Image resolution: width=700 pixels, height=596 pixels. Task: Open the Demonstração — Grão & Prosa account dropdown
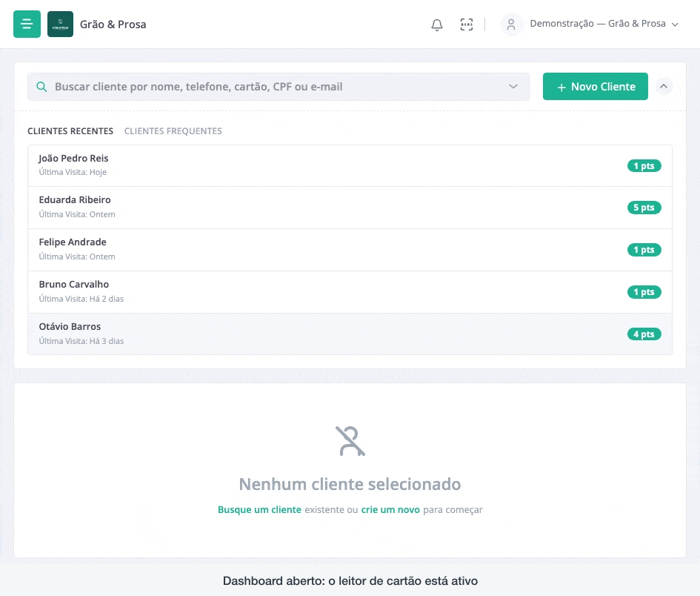[x=604, y=24]
